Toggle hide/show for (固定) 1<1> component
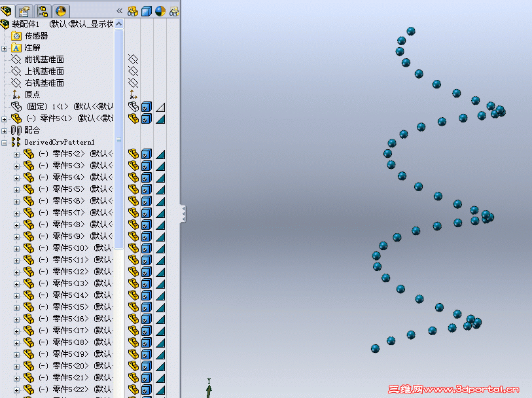532x398 pixels. [133, 107]
